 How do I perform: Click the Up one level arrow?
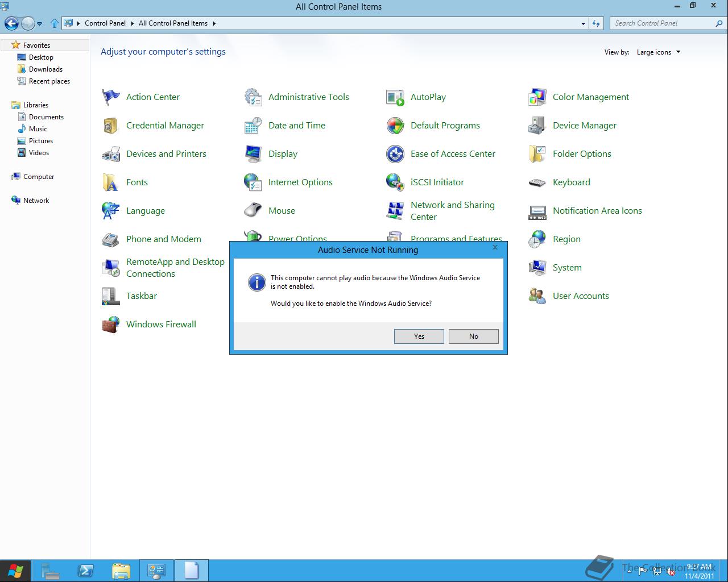pos(55,23)
